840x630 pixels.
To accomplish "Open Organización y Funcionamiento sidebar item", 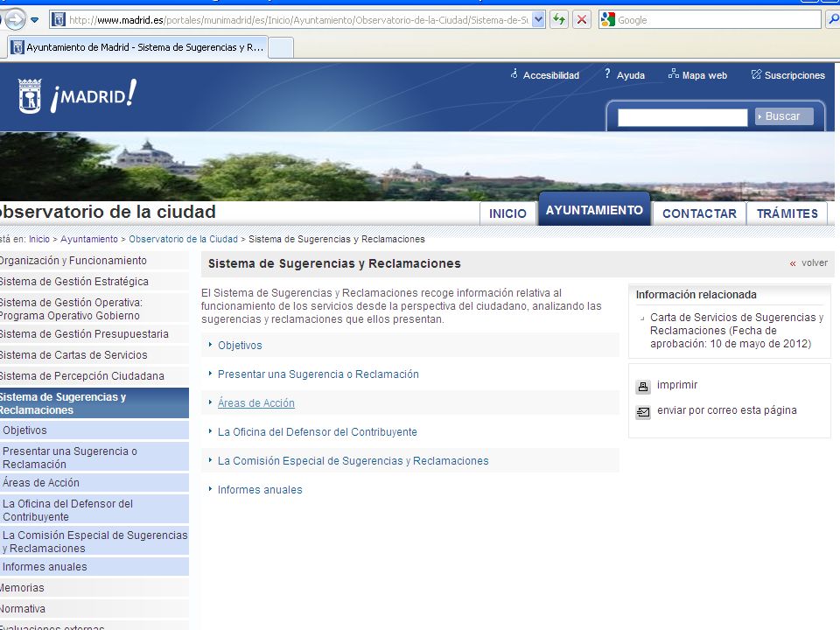I will pyautogui.click(x=94, y=261).
